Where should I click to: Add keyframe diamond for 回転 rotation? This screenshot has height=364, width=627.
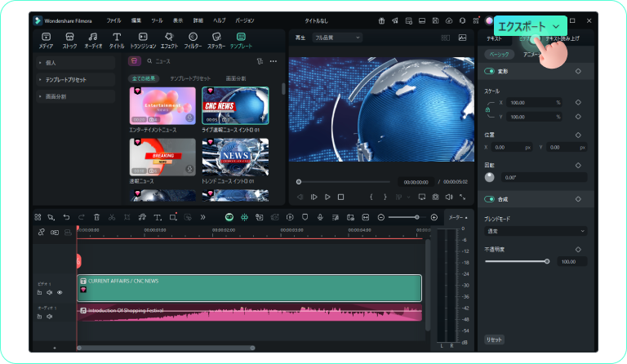(578, 165)
